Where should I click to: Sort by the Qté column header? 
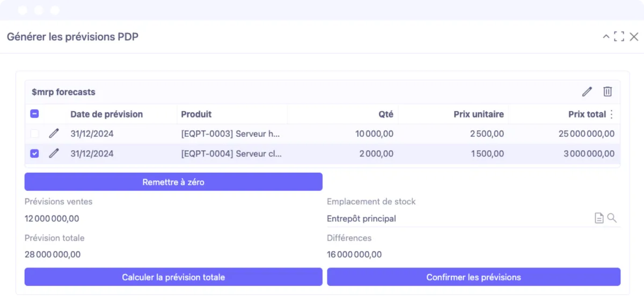[385, 114]
